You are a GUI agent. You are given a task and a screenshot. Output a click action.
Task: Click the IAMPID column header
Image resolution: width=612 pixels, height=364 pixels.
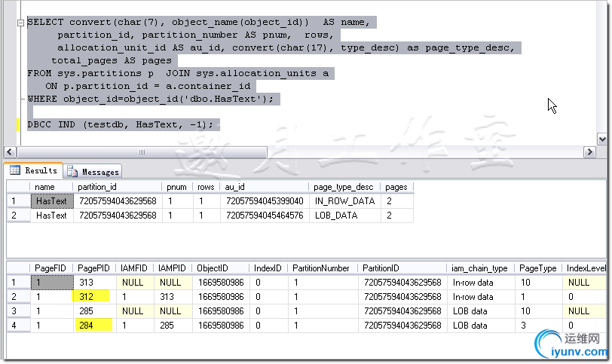point(173,268)
